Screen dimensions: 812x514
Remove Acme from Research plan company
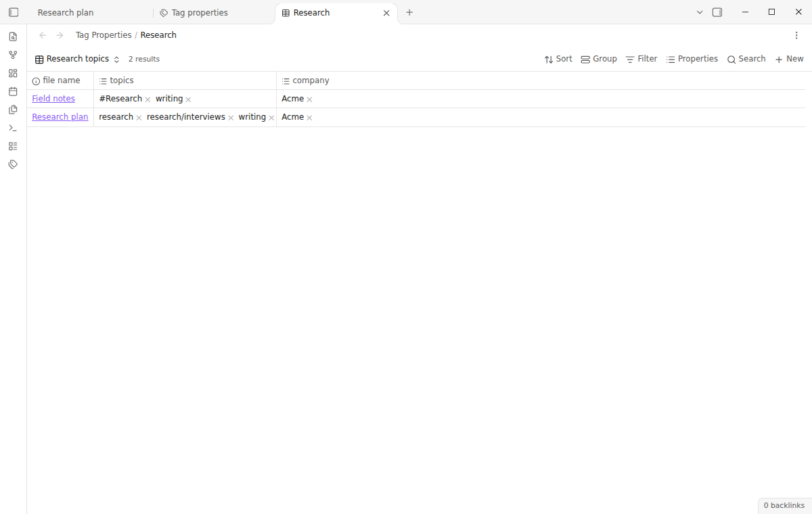[x=309, y=118]
